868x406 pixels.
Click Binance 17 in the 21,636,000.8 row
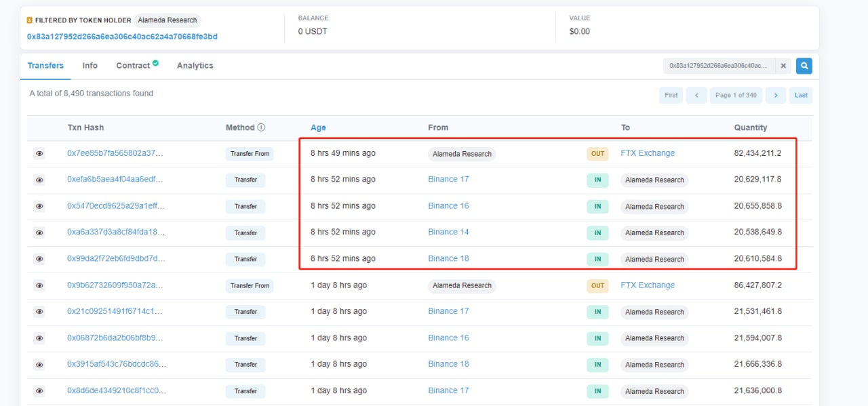tap(448, 391)
